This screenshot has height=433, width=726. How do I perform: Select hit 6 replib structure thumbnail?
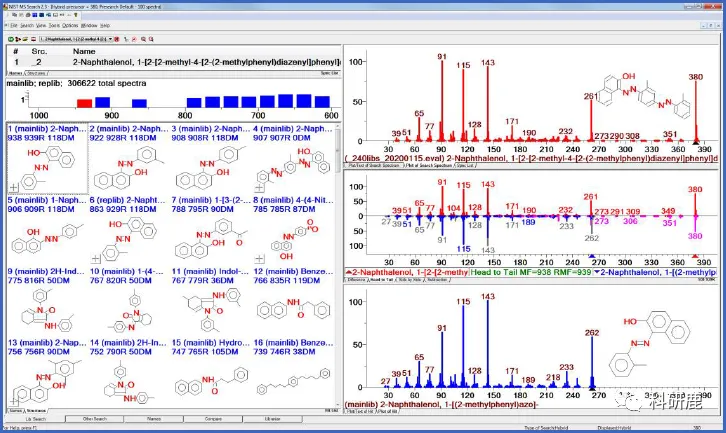pos(126,241)
